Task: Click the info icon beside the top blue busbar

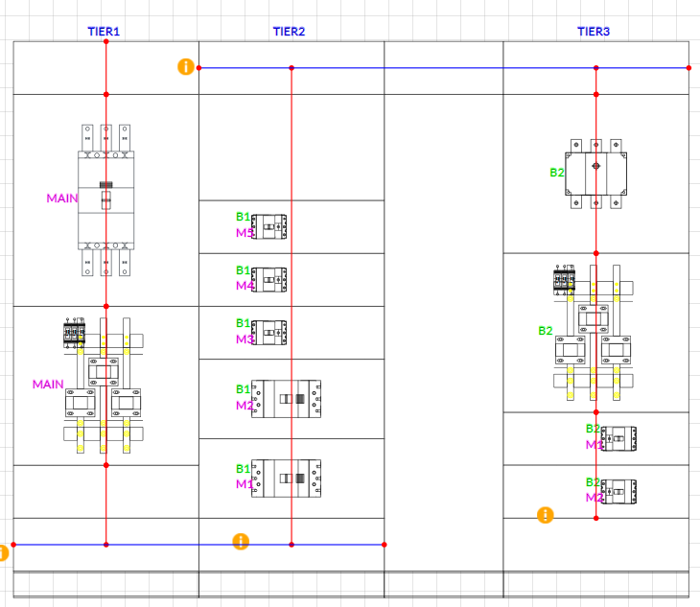Action: pos(186,66)
